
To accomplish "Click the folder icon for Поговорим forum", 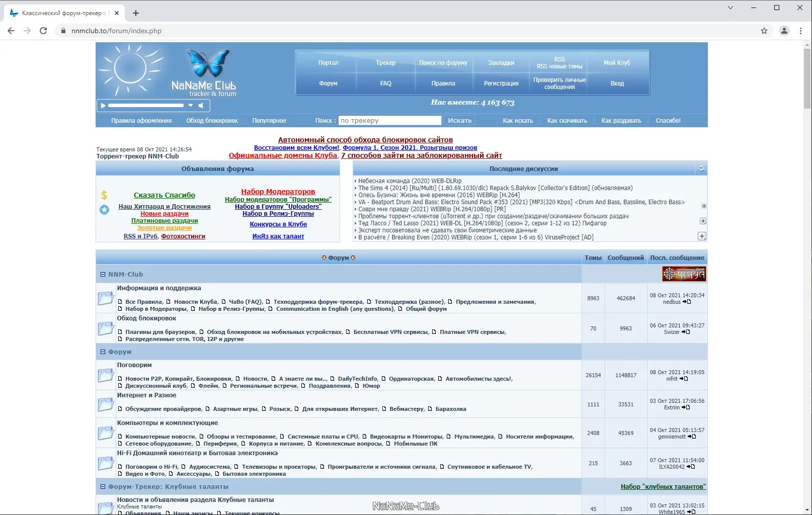I will (x=106, y=375).
